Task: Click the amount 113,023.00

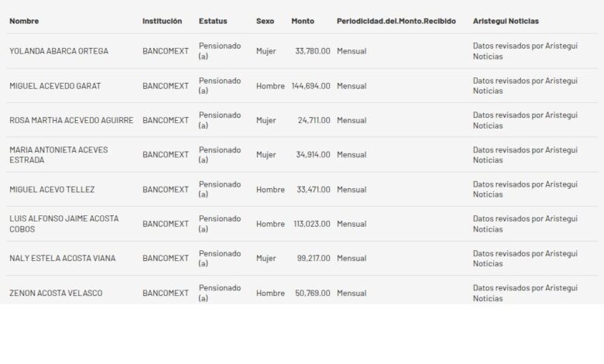Action: (311, 224)
